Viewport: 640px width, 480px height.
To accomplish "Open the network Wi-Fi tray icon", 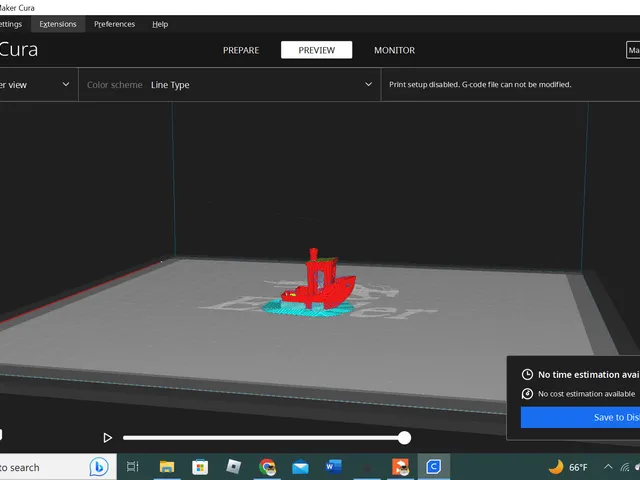I will (x=625, y=467).
